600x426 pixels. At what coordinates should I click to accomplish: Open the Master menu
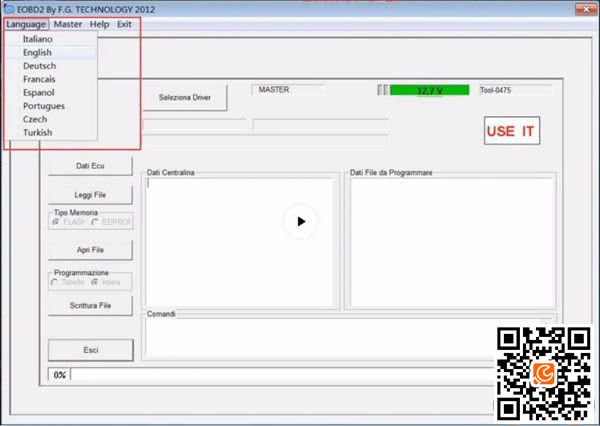[x=68, y=24]
